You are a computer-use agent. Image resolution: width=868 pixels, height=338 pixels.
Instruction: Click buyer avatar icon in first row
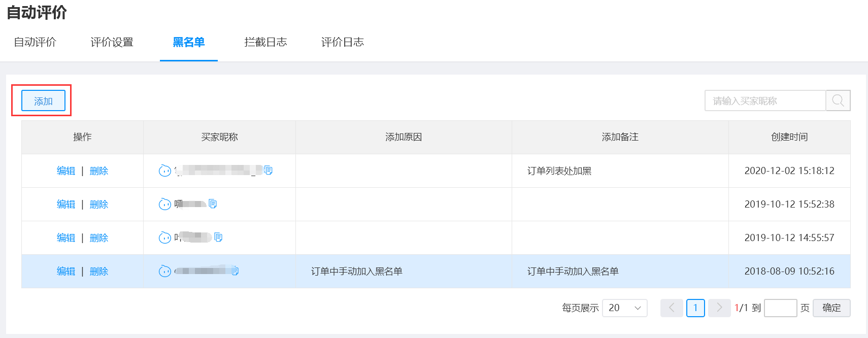click(x=165, y=171)
